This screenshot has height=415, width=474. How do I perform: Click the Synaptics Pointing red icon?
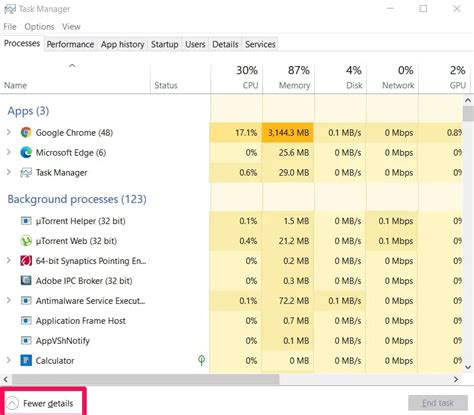coord(26,261)
